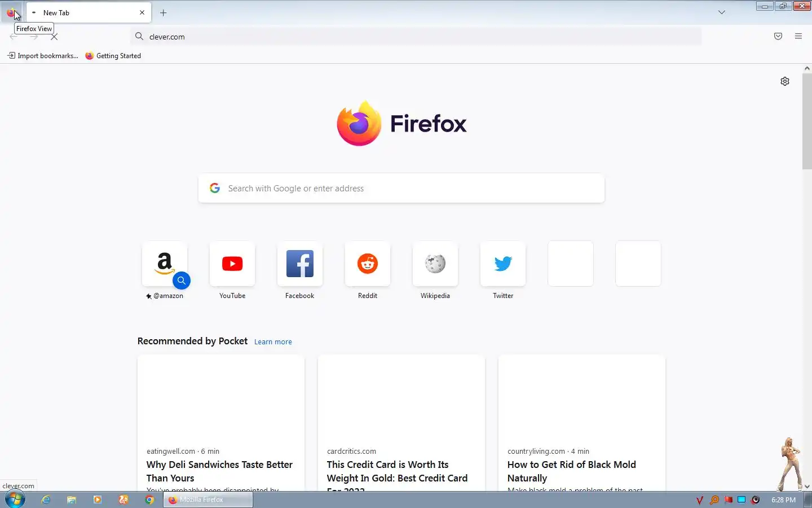Launch Internet Explorer from the taskbar

pos(46,500)
